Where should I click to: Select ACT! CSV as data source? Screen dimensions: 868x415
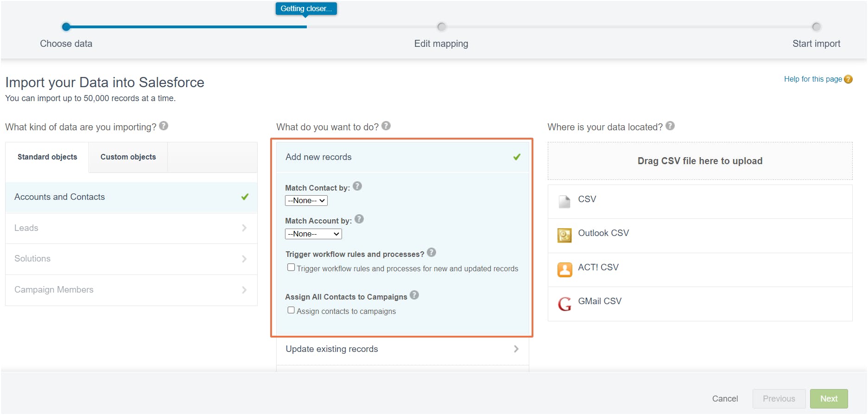(x=700, y=270)
